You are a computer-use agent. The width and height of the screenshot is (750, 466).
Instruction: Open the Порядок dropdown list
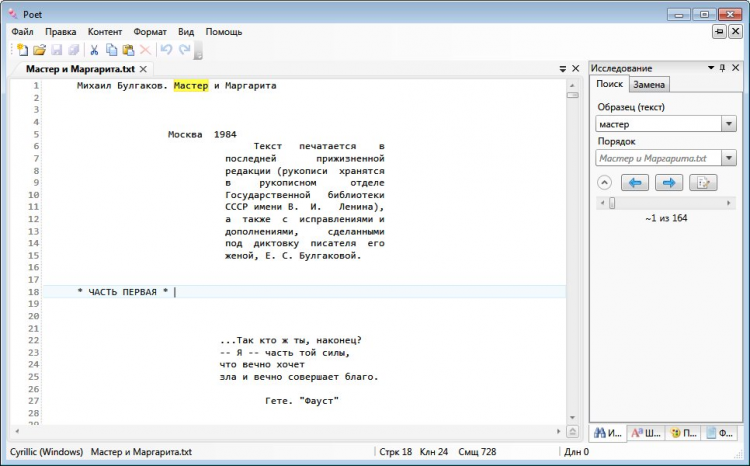point(728,158)
